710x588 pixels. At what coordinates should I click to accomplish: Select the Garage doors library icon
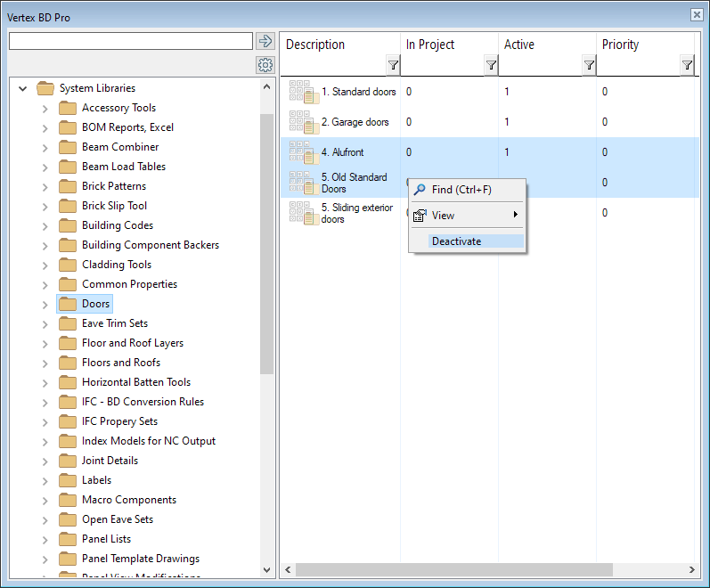(x=303, y=122)
